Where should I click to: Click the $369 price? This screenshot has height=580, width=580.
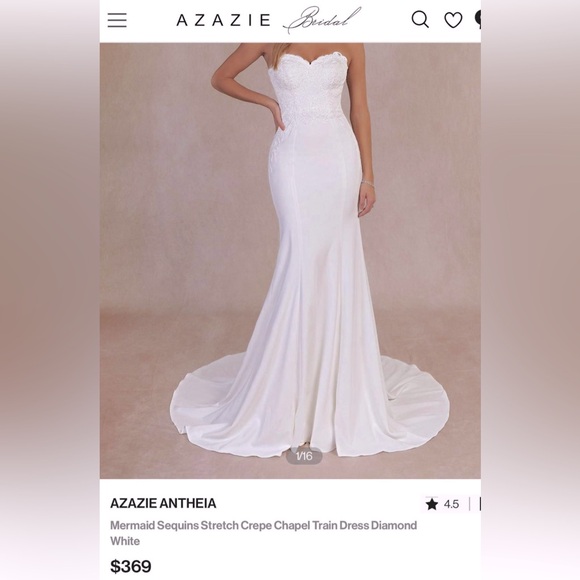[x=131, y=566]
